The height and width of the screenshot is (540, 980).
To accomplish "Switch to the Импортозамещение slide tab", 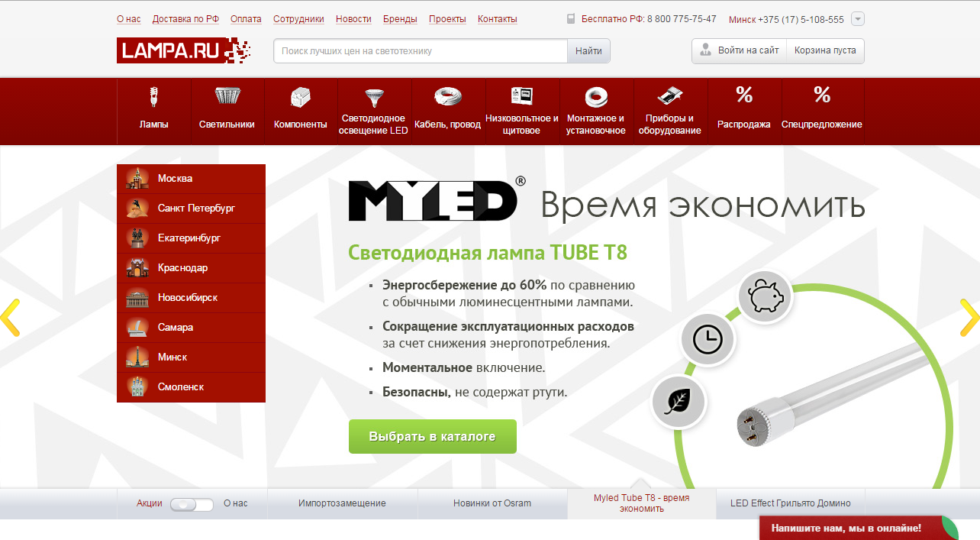I will point(343,503).
